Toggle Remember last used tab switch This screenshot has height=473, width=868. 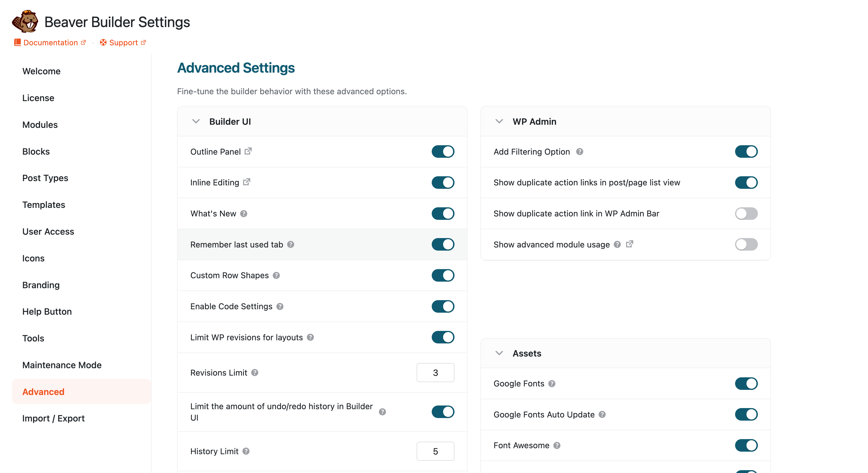[443, 244]
